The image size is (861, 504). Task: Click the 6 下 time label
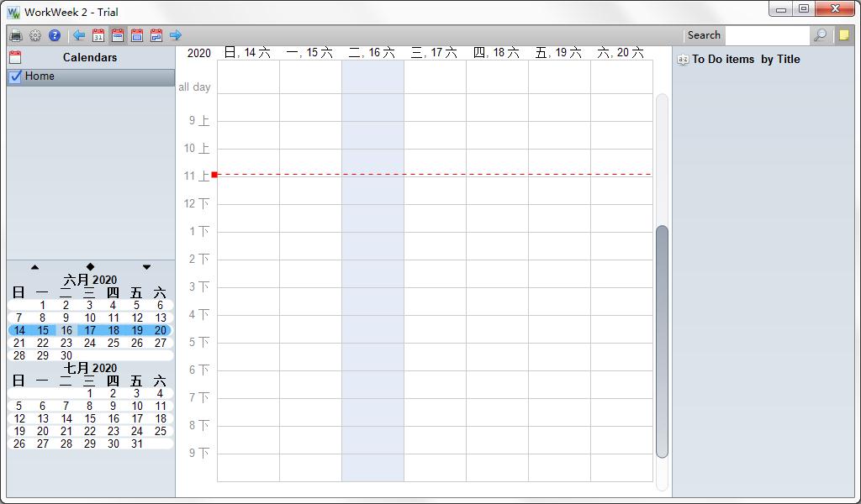[x=199, y=370]
